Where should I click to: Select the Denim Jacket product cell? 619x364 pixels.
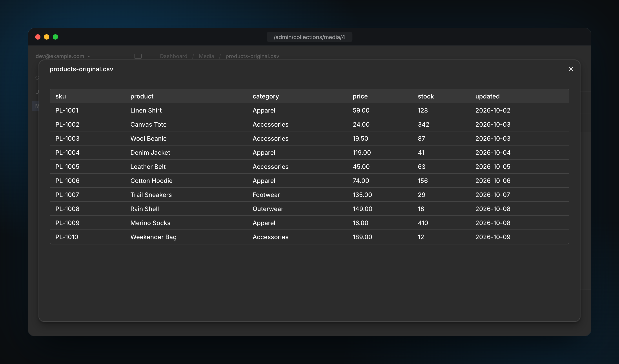(150, 153)
